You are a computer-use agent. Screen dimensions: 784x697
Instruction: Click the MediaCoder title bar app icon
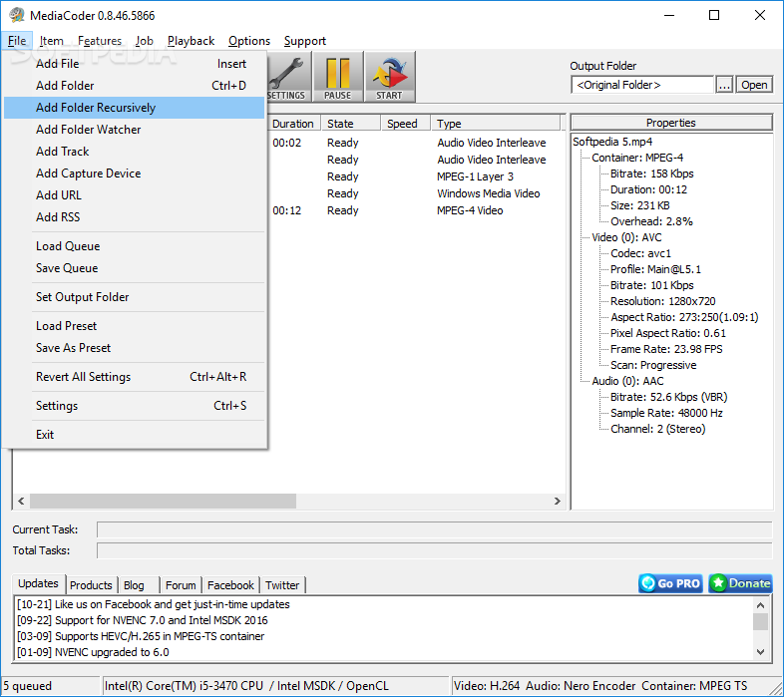pyautogui.click(x=17, y=15)
